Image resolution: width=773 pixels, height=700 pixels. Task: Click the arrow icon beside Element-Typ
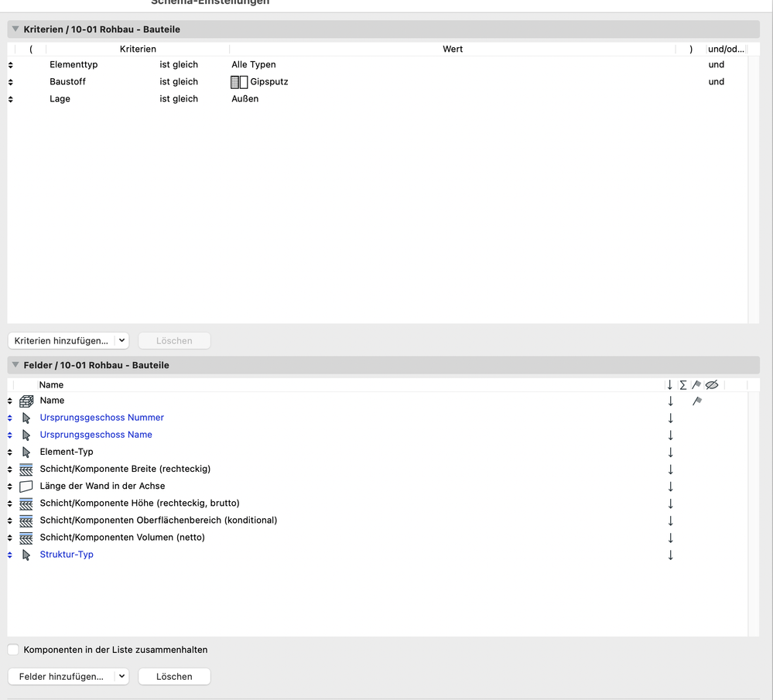(x=26, y=452)
